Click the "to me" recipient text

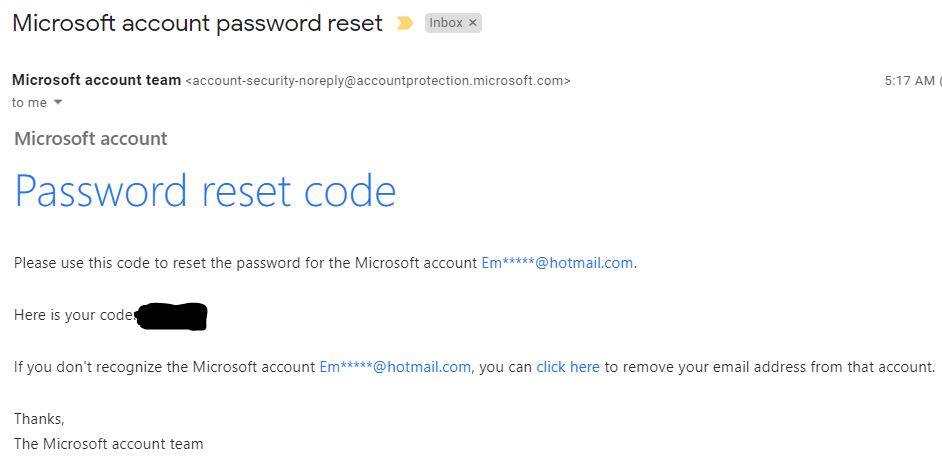point(29,103)
